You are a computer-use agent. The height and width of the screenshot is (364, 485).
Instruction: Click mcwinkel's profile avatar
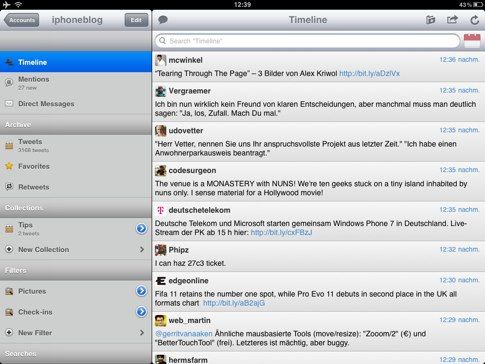[160, 60]
